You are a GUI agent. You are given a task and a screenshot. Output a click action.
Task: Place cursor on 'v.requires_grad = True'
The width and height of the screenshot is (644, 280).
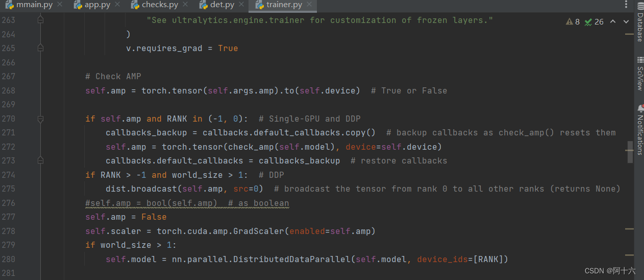click(182, 48)
